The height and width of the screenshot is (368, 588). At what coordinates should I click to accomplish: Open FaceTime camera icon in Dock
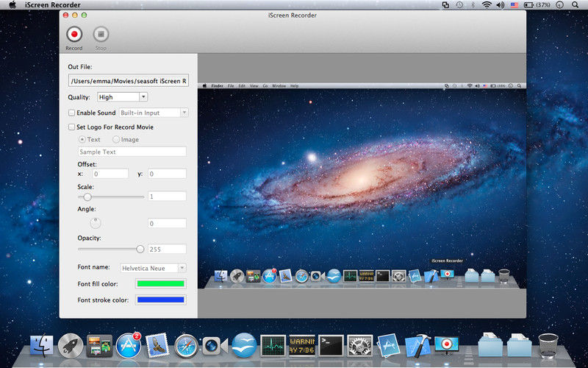click(215, 346)
